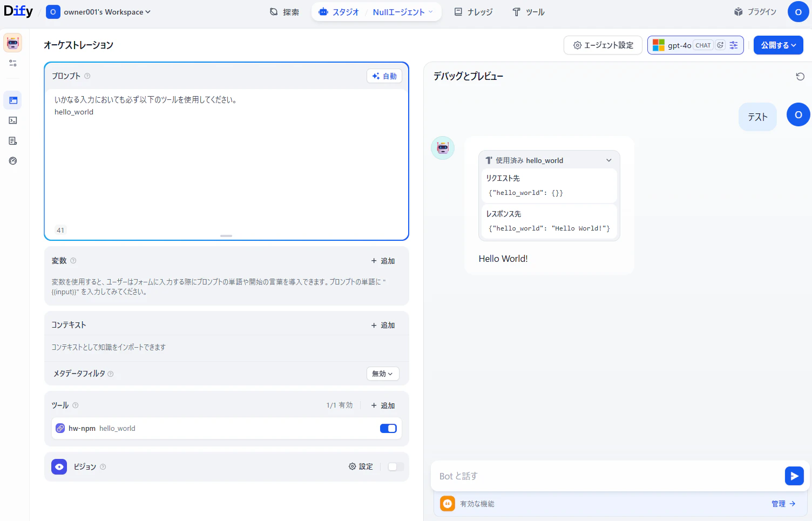Open owner001's Workspace dropdown

(98, 12)
